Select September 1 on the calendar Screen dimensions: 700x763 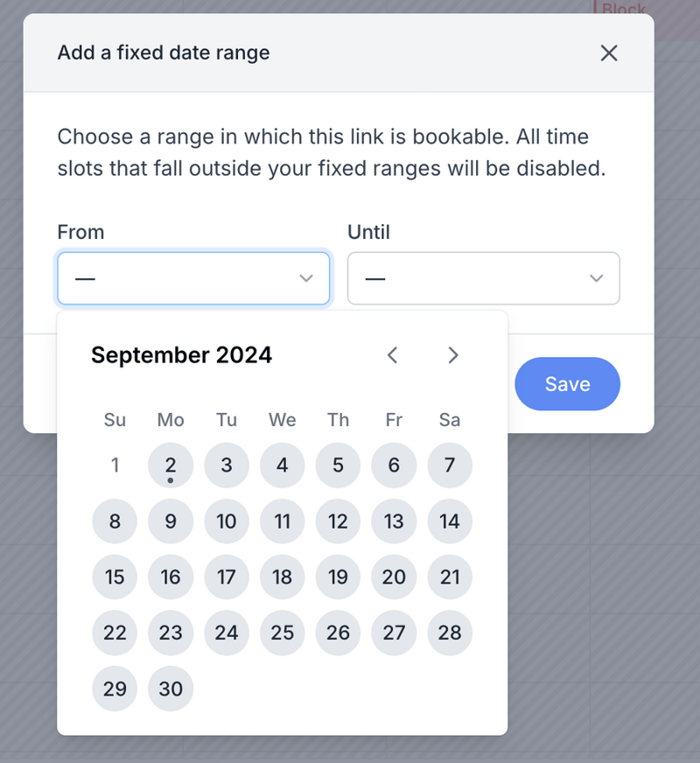pyautogui.click(x=115, y=465)
